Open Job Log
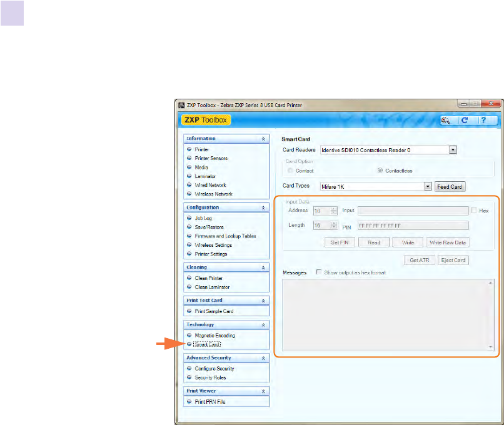The image size is (504, 425). 203,218
